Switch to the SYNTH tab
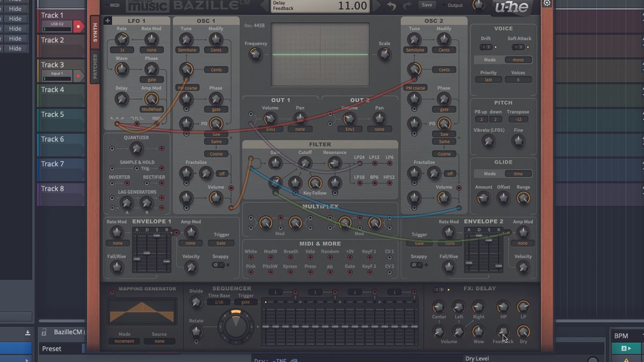Image resolution: width=644 pixels, height=362 pixels. [x=94, y=33]
